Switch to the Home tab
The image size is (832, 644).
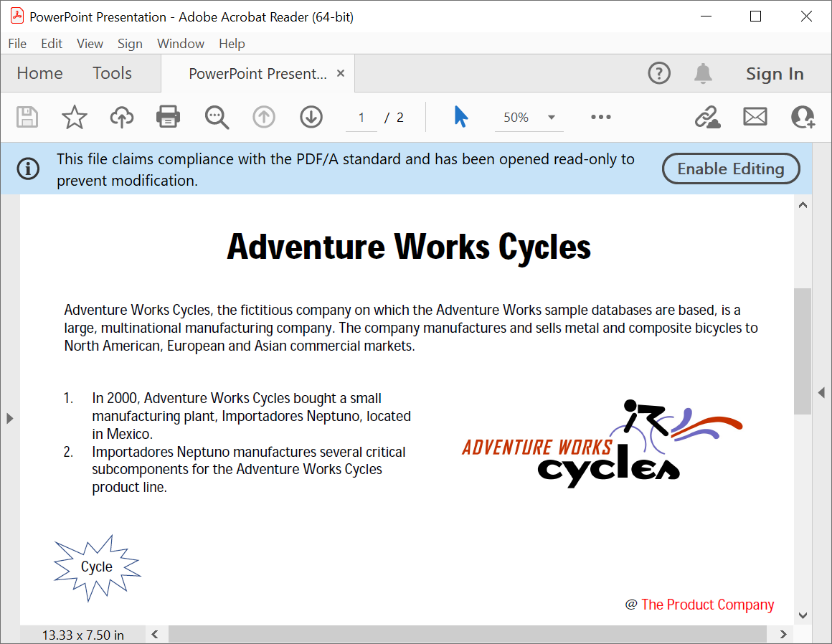click(x=39, y=73)
